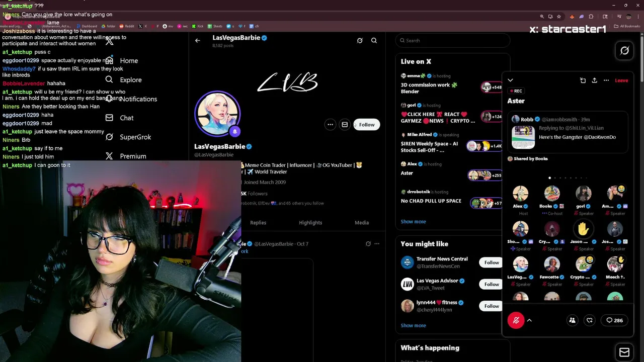644x362 pixels.
Task: Open the profile more options menu
Action: 330,125
